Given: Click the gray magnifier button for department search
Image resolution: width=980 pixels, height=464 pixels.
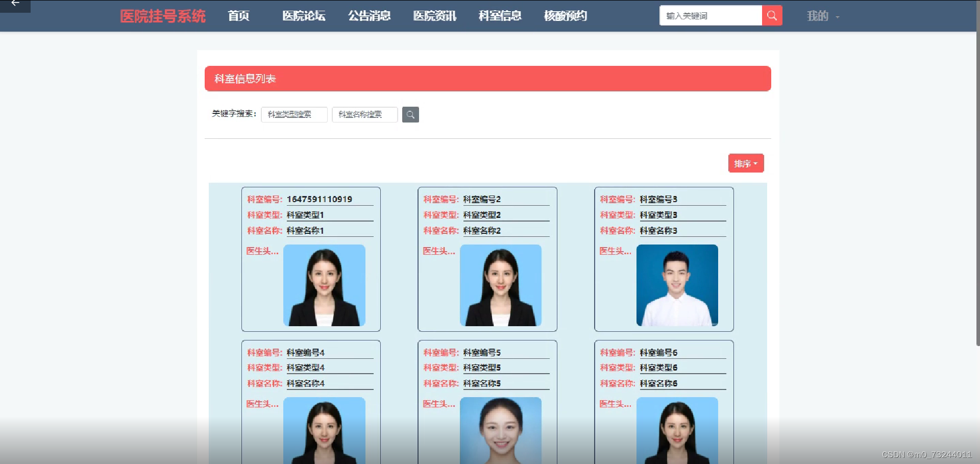Looking at the screenshot, I should coord(410,114).
